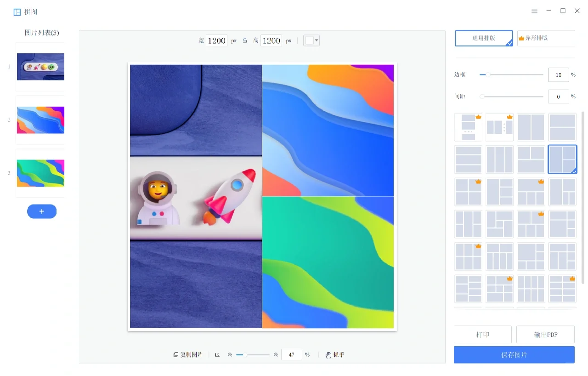This screenshot has width=588, height=376.
Task: Select thumbnail 2 in the image list
Action: point(40,120)
